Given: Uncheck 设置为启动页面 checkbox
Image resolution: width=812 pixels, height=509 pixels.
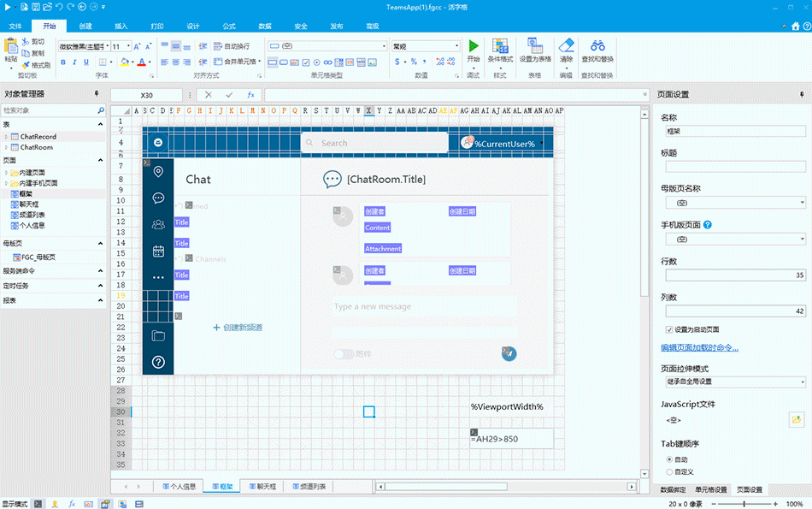Looking at the screenshot, I should [669, 329].
